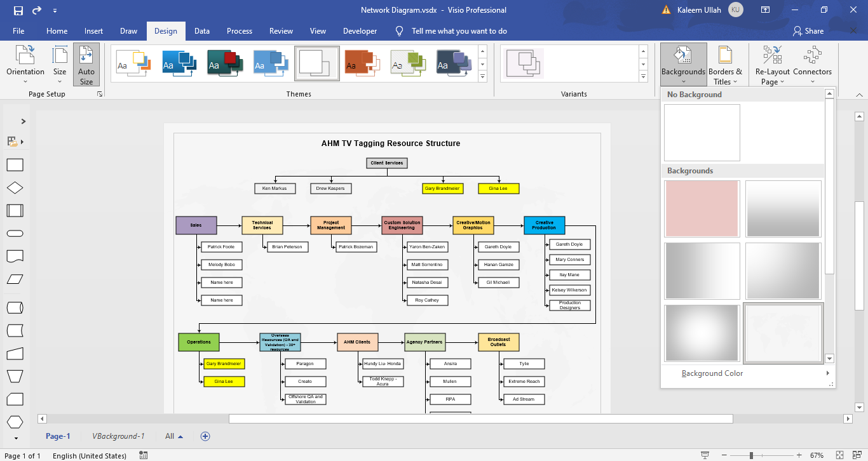The height and width of the screenshot is (461, 868).
Task: Switch to the Process ribbon tab
Action: (240, 30)
